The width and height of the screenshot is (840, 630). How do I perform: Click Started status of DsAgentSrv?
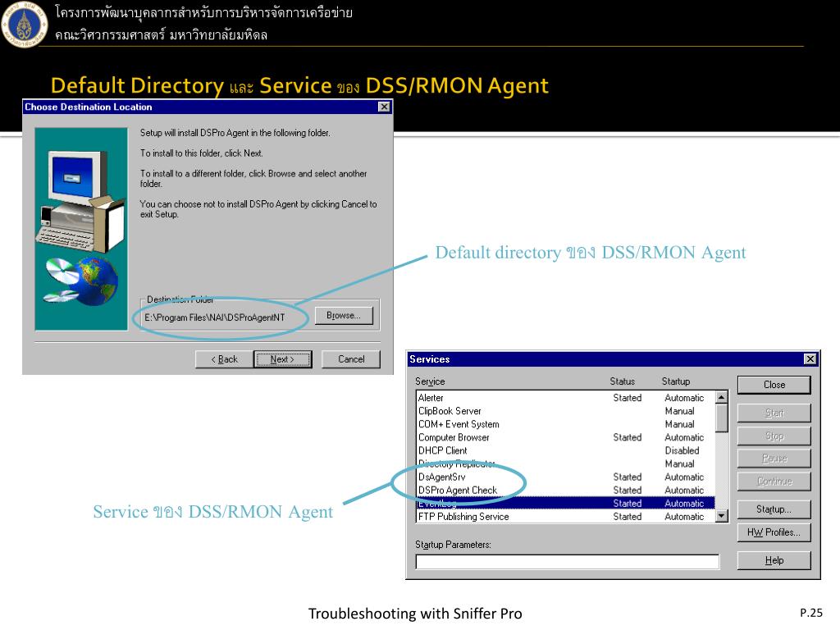click(628, 477)
